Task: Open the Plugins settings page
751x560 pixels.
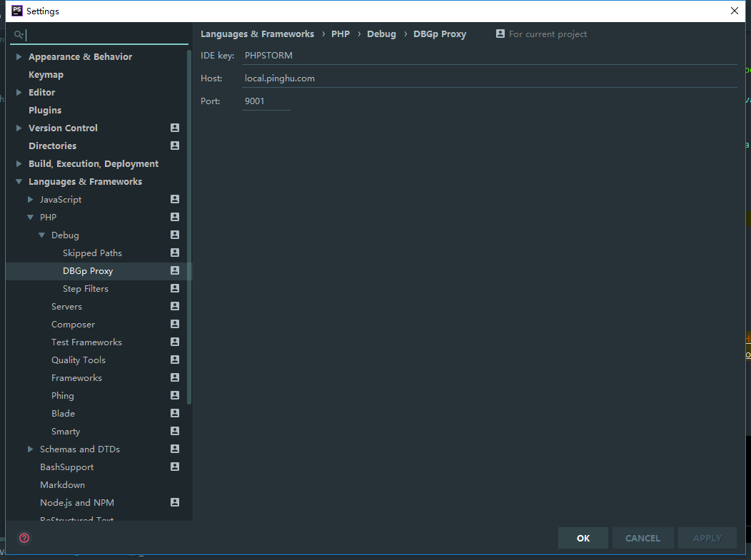Action: point(45,110)
